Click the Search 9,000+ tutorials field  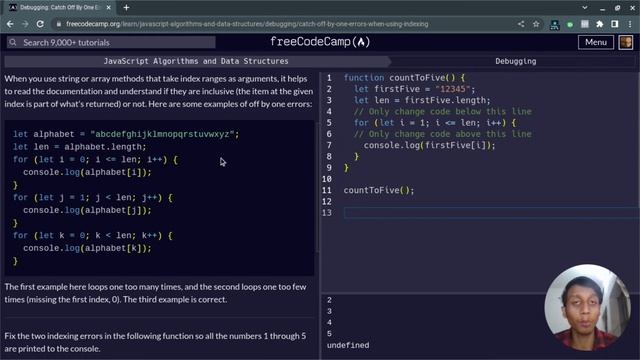pos(111,42)
